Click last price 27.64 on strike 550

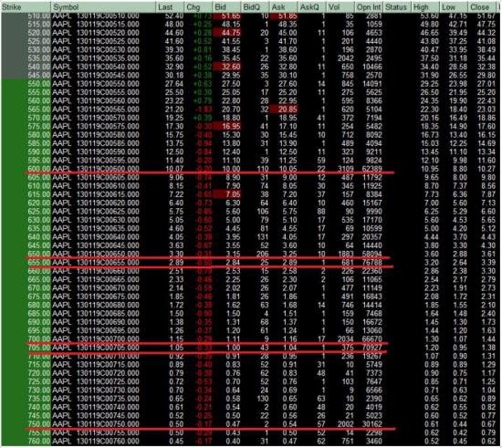tap(174, 84)
